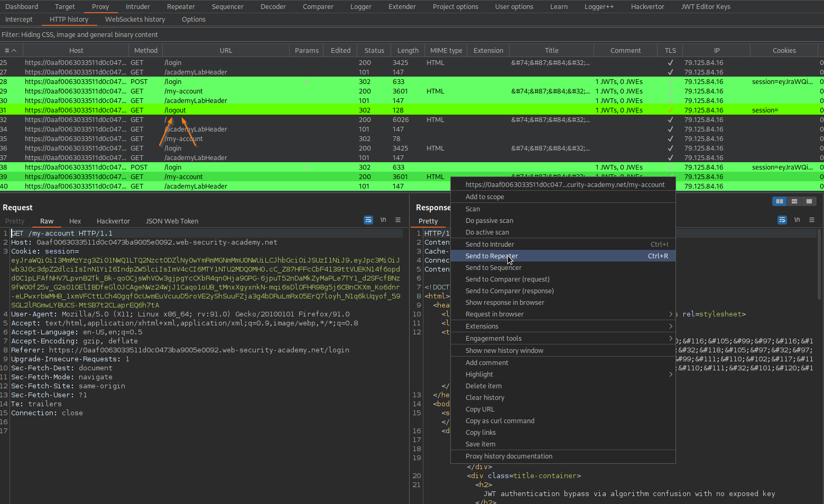
Task: Switch to Intercept sub-tab
Action: [19, 20]
